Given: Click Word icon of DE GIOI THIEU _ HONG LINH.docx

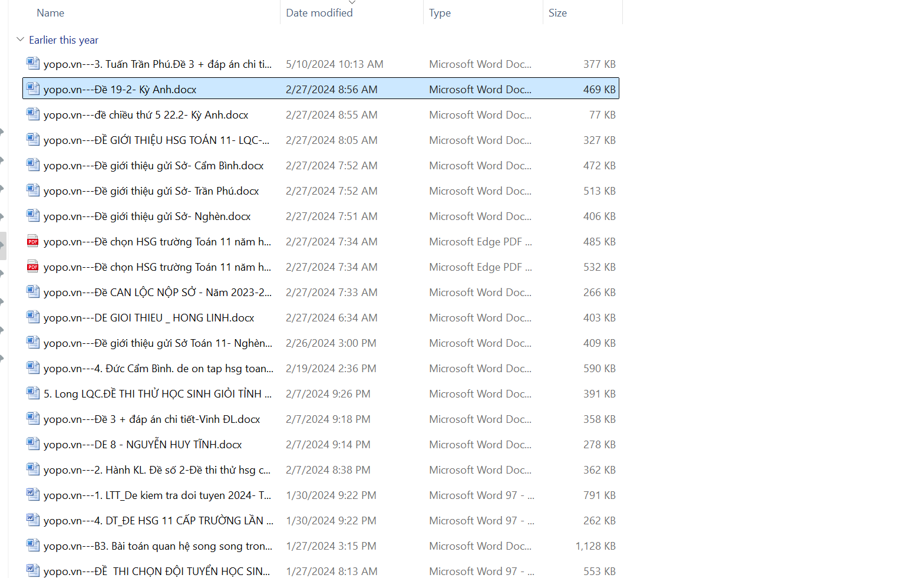Looking at the screenshot, I should (x=33, y=317).
